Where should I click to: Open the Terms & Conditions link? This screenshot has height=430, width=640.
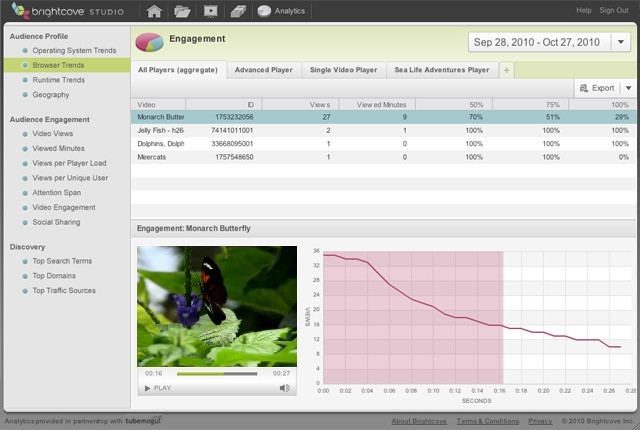[x=488, y=421]
